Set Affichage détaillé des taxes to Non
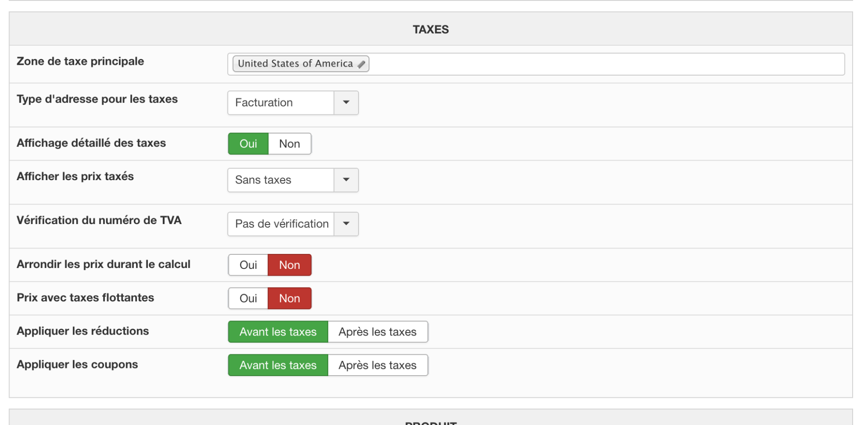 [289, 144]
